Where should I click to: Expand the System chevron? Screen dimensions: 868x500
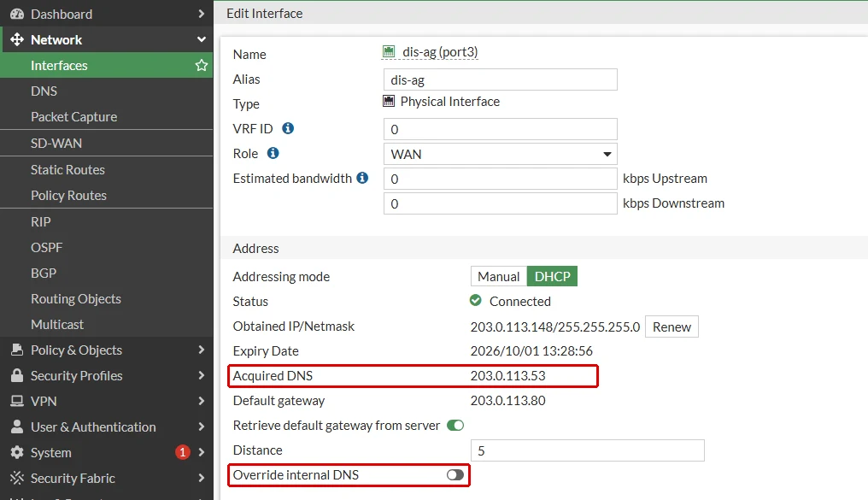[x=202, y=452]
